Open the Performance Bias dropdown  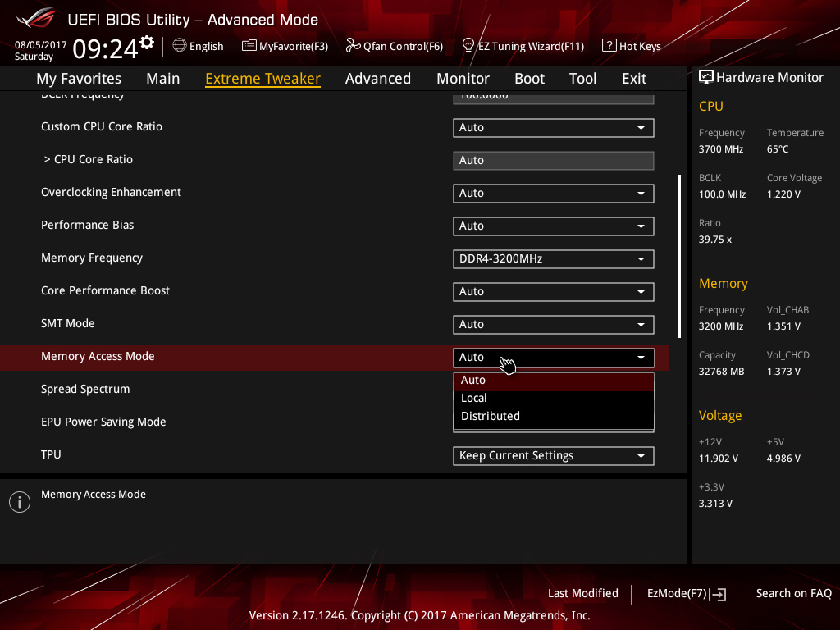point(554,226)
